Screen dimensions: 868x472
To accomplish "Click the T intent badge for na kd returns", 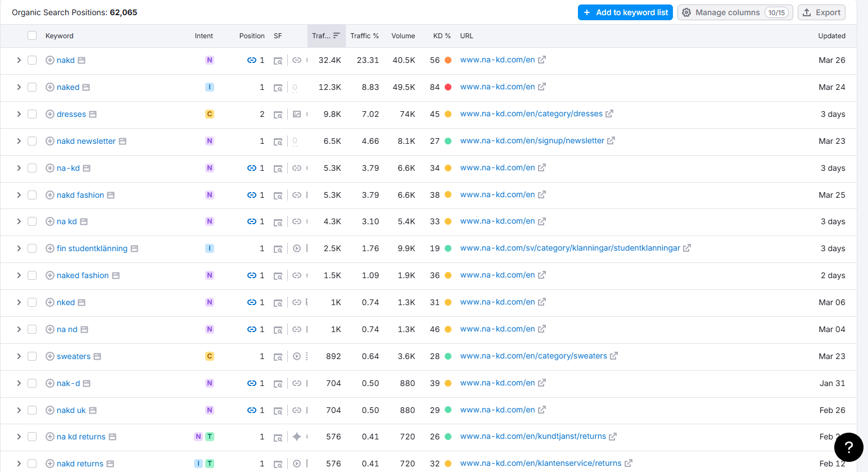I will pos(210,437).
